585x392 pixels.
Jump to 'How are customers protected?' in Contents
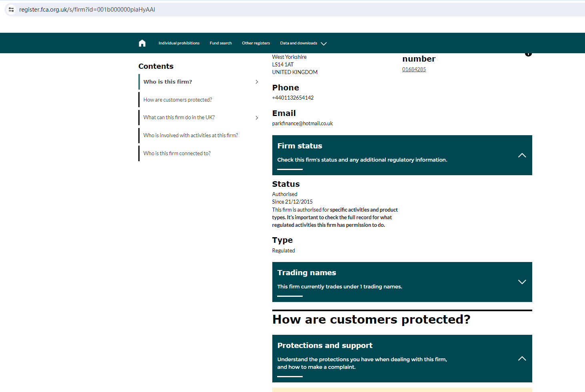(178, 100)
